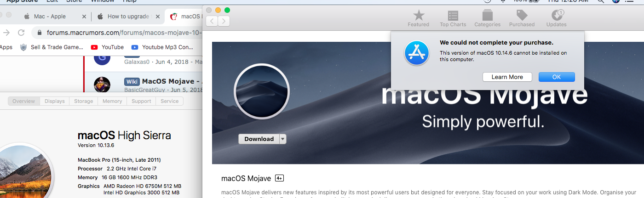Switch to Displays tab in About This Mac

pos(55,101)
